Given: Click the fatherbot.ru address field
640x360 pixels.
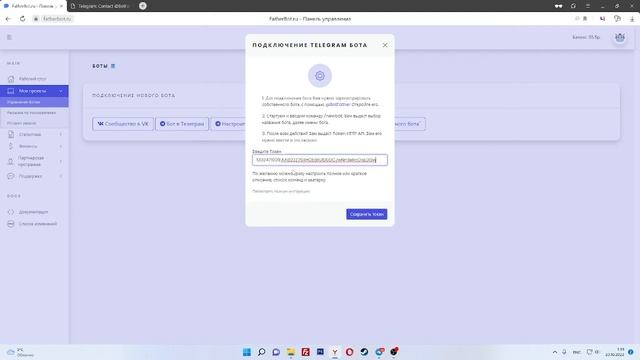Looking at the screenshot, I should [53, 19].
